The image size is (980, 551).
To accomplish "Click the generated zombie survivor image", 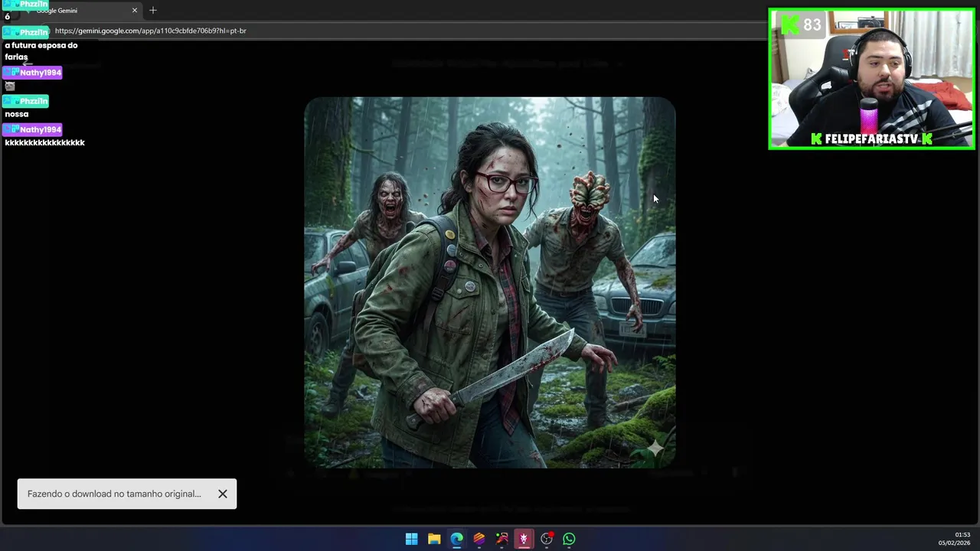I will (x=490, y=282).
